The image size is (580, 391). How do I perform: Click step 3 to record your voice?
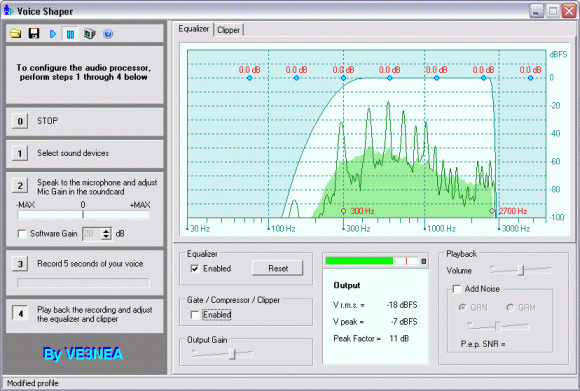20,264
